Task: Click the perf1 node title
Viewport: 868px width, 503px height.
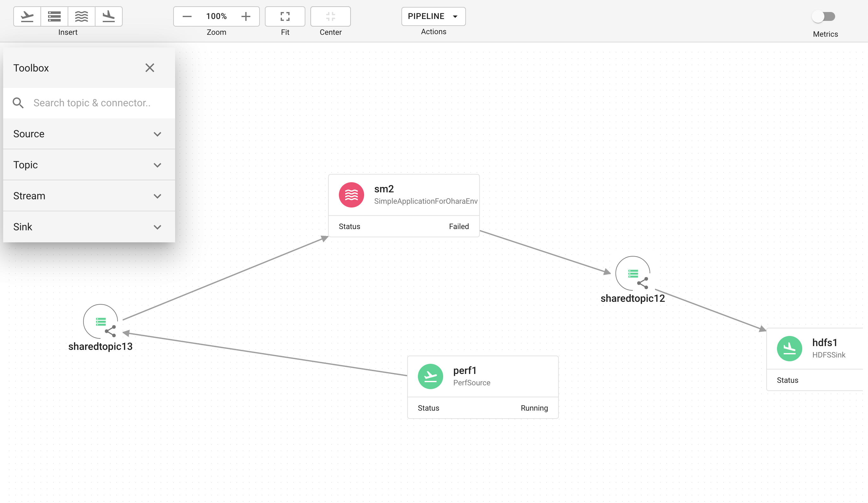Action: coord(465,371)
